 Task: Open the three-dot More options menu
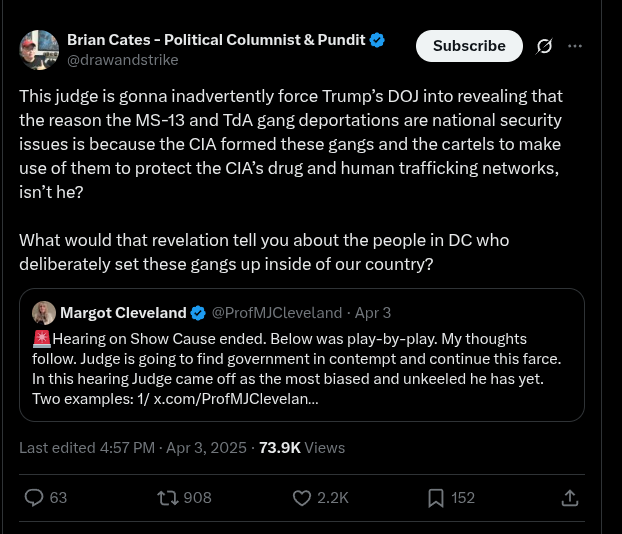coord(575,46)
